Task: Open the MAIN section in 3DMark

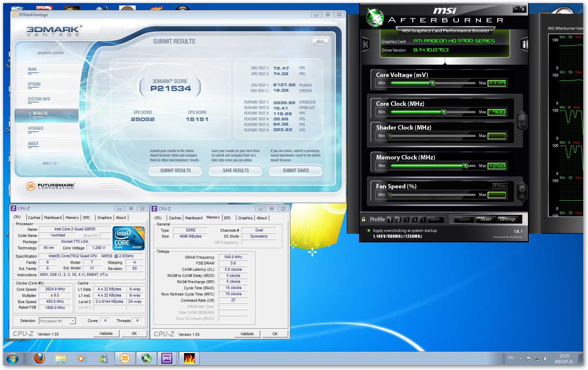Action: pos(32,69)
